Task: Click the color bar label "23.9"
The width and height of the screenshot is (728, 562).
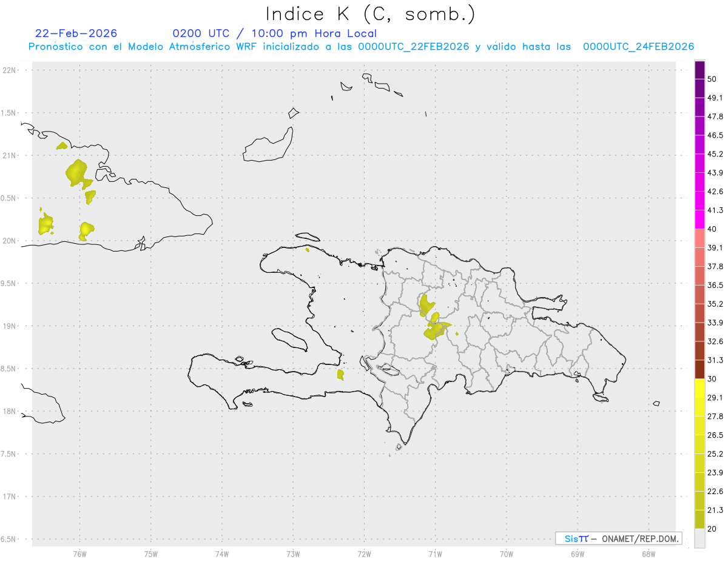Action: [716, 473]
